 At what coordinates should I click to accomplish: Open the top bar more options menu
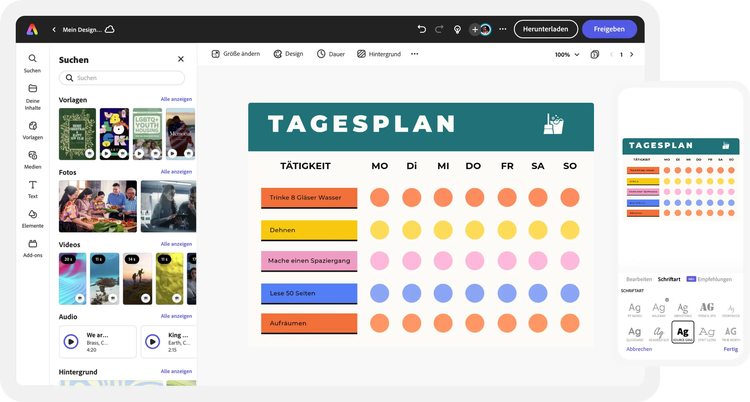point(503,29)
